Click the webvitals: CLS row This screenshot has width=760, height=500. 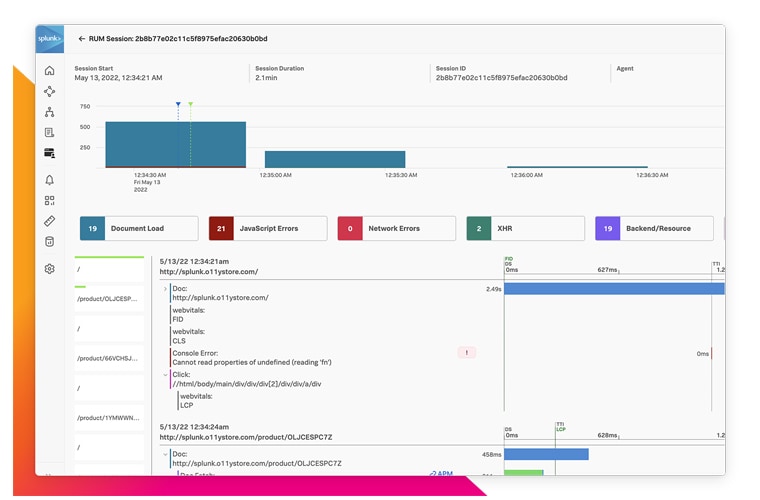click(x=189, y=336)
